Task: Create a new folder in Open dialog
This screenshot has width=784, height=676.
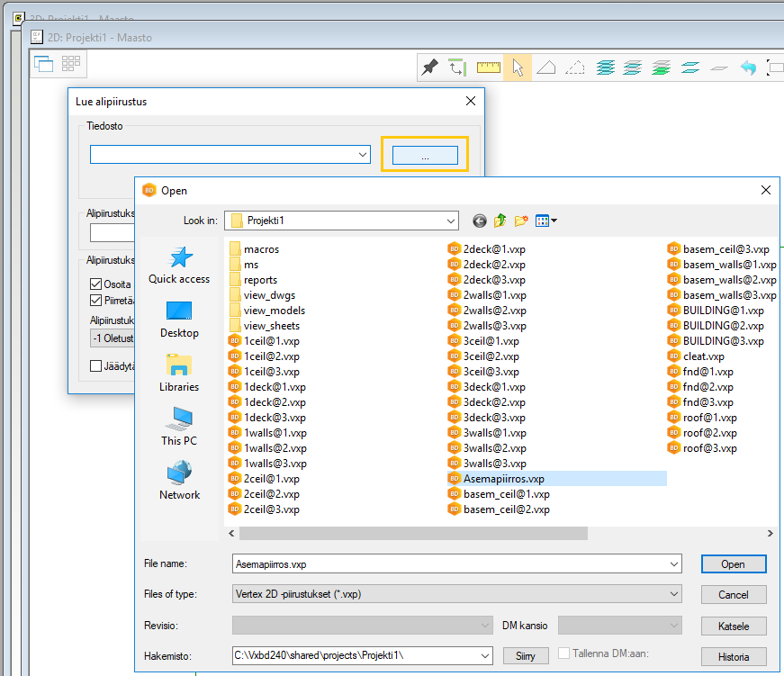Action: [521, 221]
